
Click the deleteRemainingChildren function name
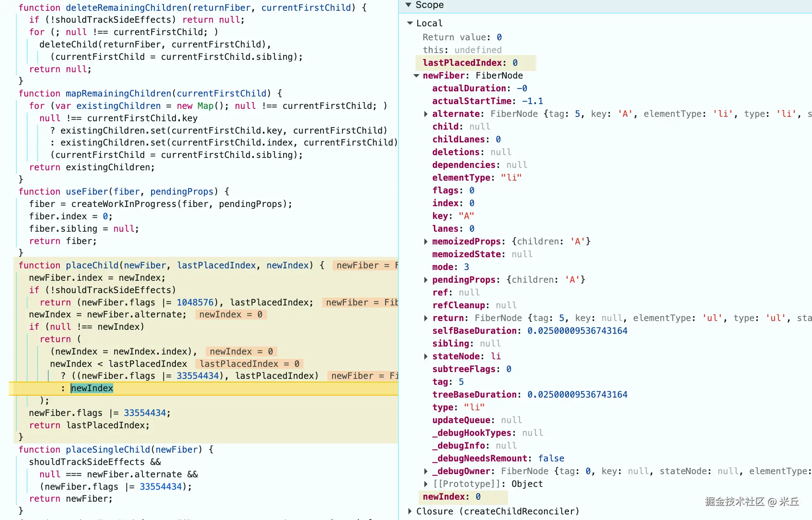click(x=126, y=8)
